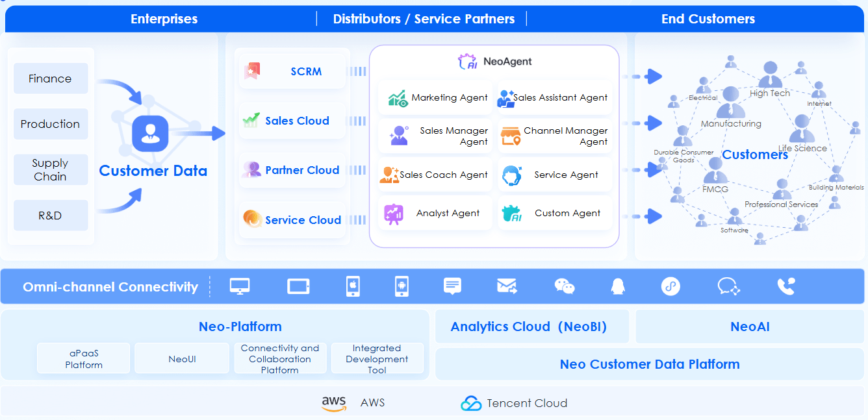
Task: Click the Production box
Action: (51, 124)
